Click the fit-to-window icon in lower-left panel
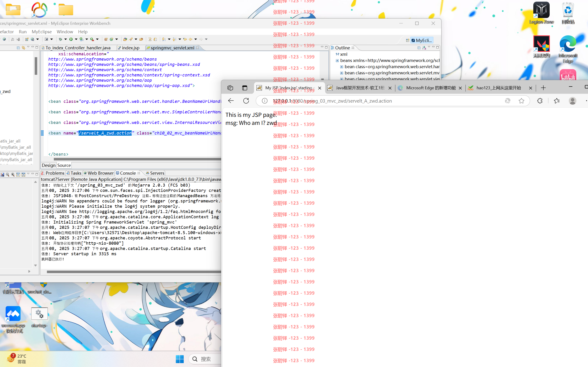Viewport: 588px width, 367px height. (24, 174)
